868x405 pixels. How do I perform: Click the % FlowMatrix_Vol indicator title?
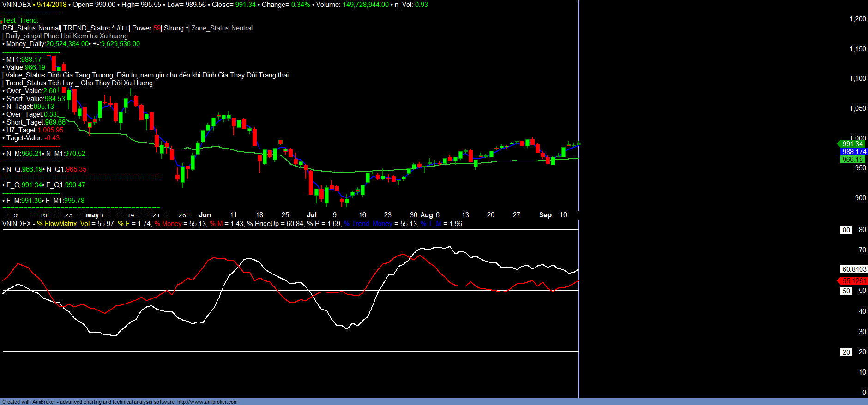tap(63, 224)
